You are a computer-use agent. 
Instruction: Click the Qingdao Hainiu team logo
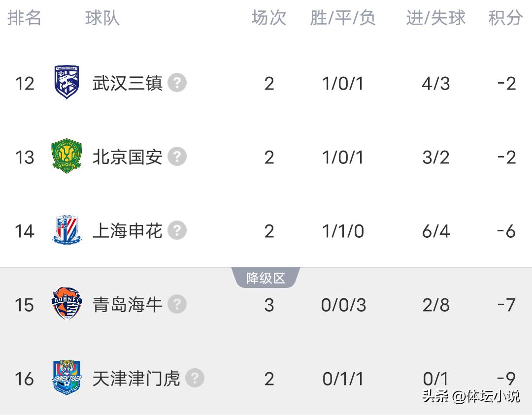pos(67,304)
